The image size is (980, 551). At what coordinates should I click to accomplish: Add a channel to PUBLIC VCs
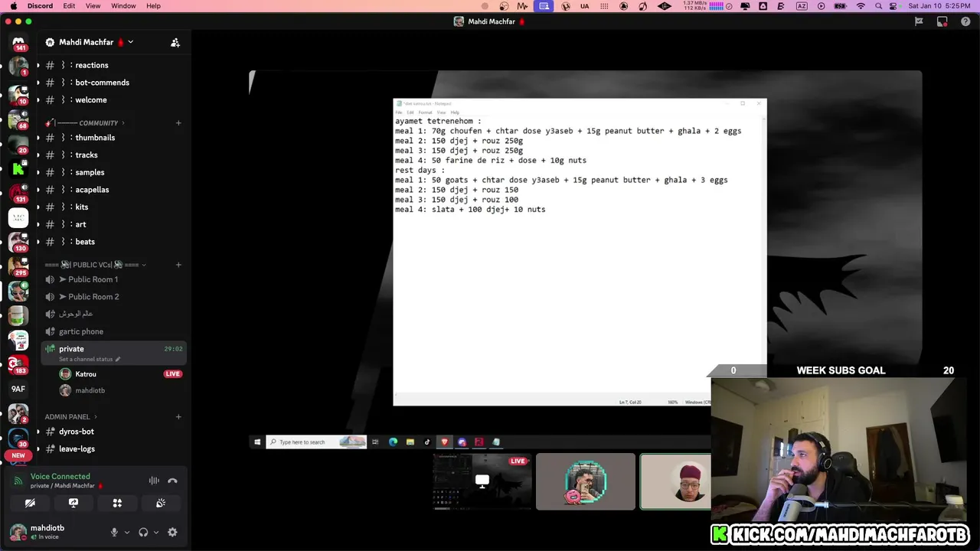[x=178, y=265]
